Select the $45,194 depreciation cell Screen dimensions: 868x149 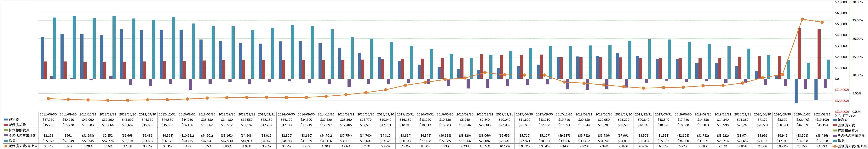[822, 125]
